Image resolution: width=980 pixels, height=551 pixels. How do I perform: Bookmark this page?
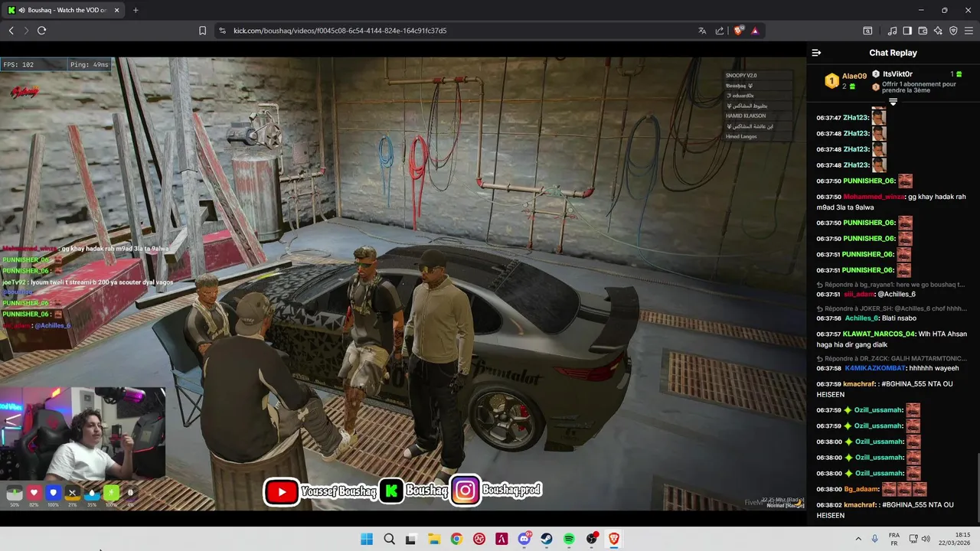tap(202, 31)
